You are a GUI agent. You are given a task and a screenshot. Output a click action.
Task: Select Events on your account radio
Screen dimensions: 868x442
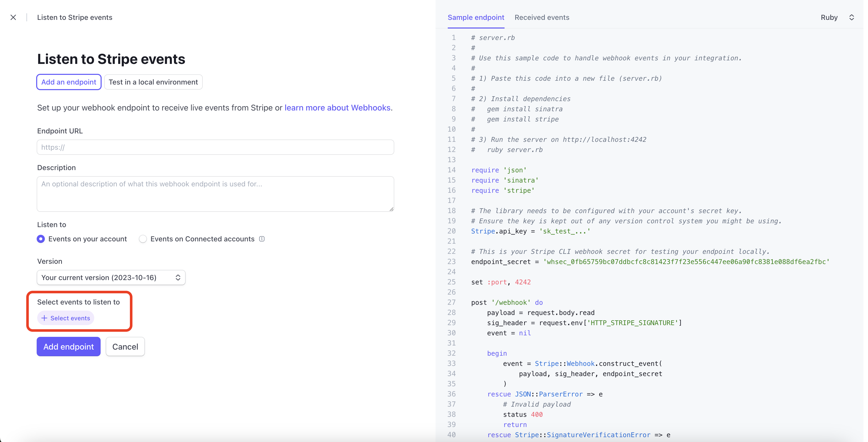[x=41, y=239]
